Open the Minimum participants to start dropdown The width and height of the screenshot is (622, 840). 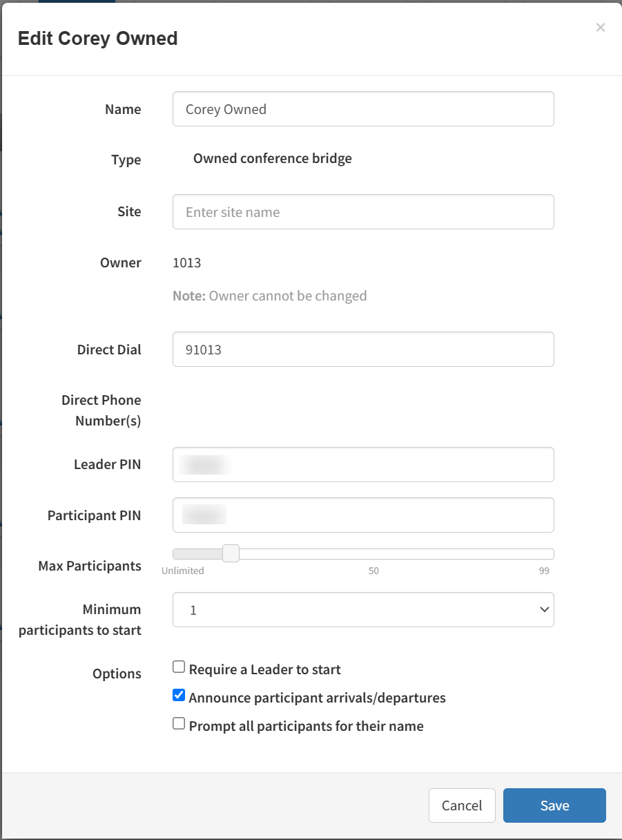click(363, 610)
